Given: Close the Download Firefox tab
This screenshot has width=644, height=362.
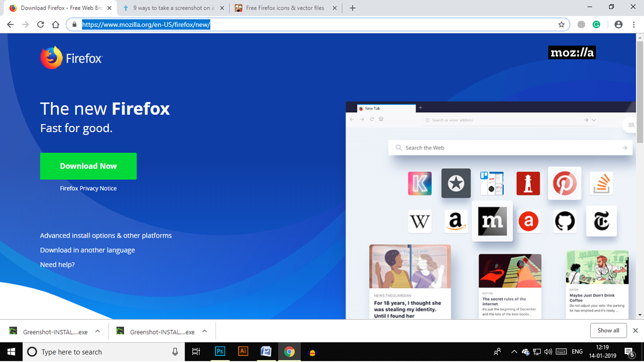Looking at the screenshot, I should [x=109, y=8].
